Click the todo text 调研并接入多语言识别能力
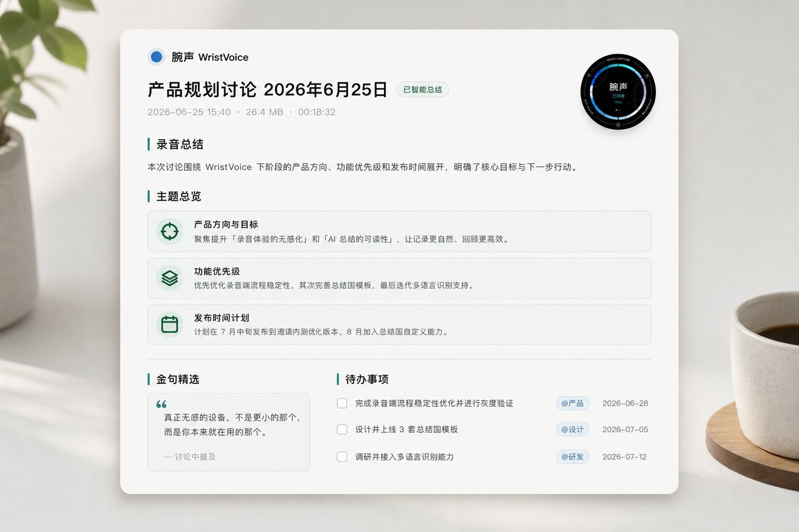 [x=404, y=457]
